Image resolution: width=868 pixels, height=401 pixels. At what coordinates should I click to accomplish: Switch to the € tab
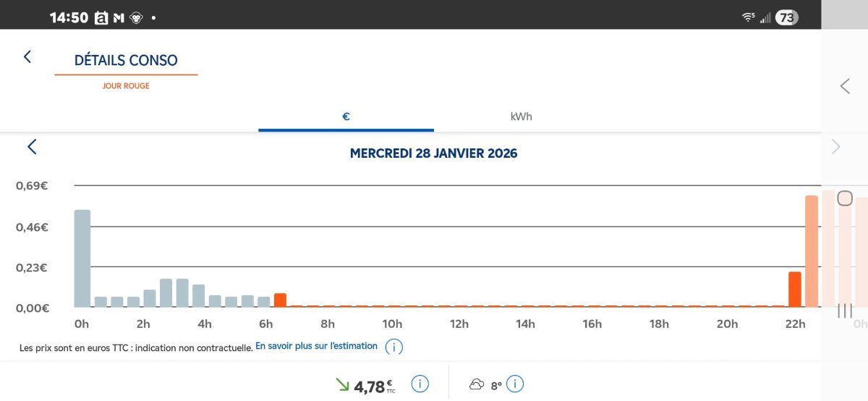tap(346, 117)
